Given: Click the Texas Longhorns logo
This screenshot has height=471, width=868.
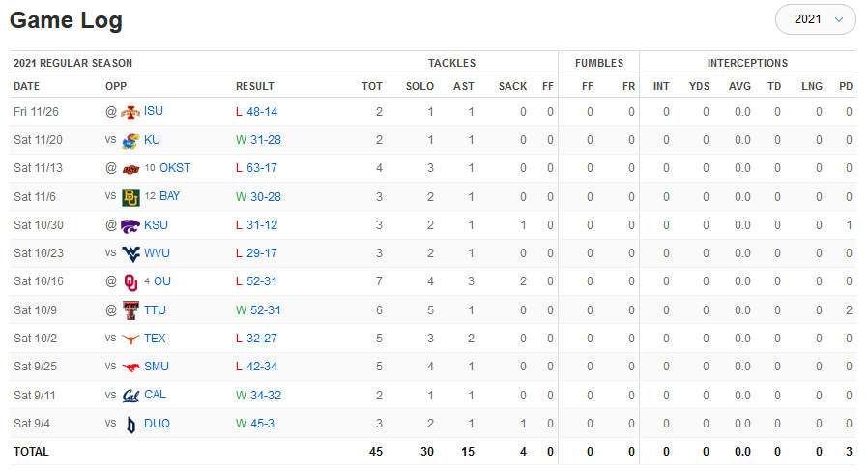Looking at the screenshot, I should pyautogui.click(x=130, y=339).
